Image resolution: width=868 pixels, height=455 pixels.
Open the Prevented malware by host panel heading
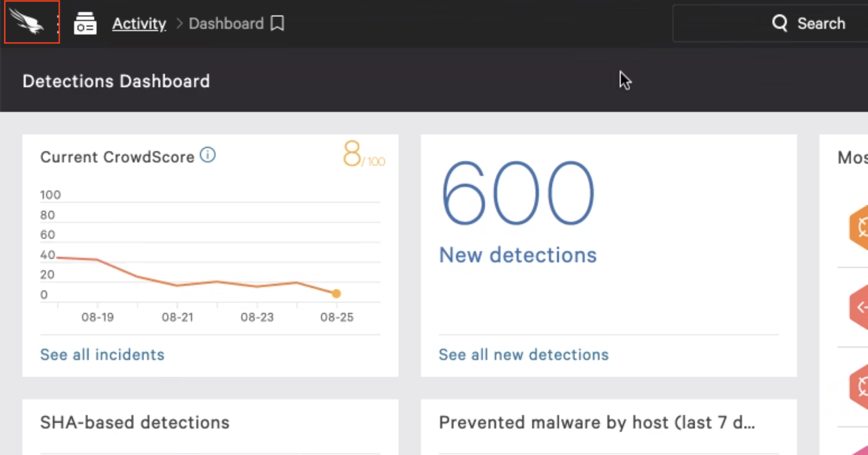point(597,423)
